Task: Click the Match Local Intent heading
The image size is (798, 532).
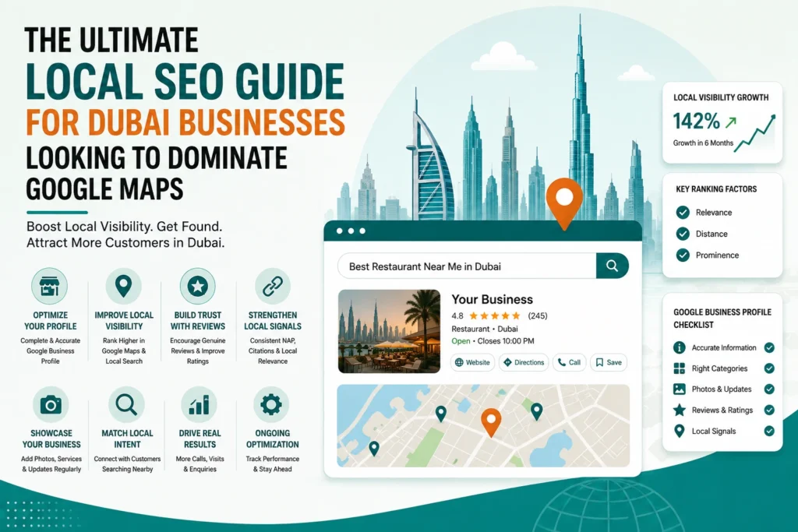Action: (127, 439)
